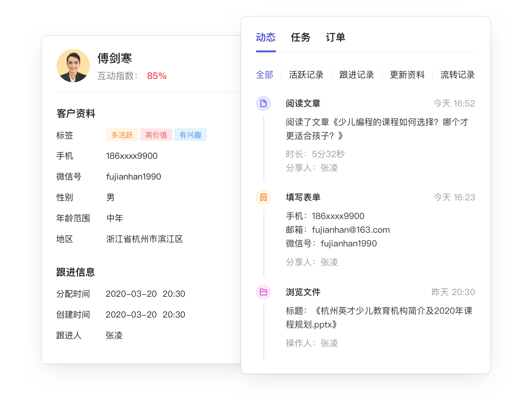Filter activity by 更新资料
The image size is (532, 399).
tap(407, 75)
